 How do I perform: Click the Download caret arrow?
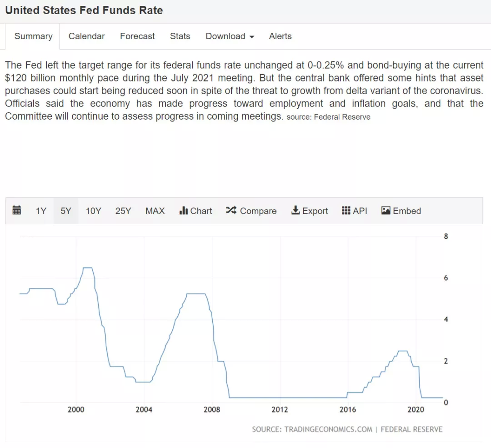click(252, 37)
